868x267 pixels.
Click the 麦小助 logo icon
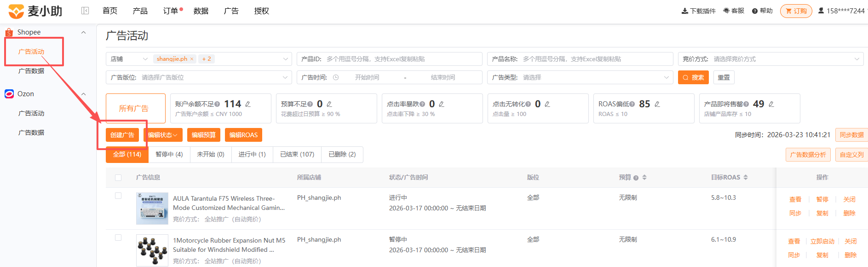point(16,11)
